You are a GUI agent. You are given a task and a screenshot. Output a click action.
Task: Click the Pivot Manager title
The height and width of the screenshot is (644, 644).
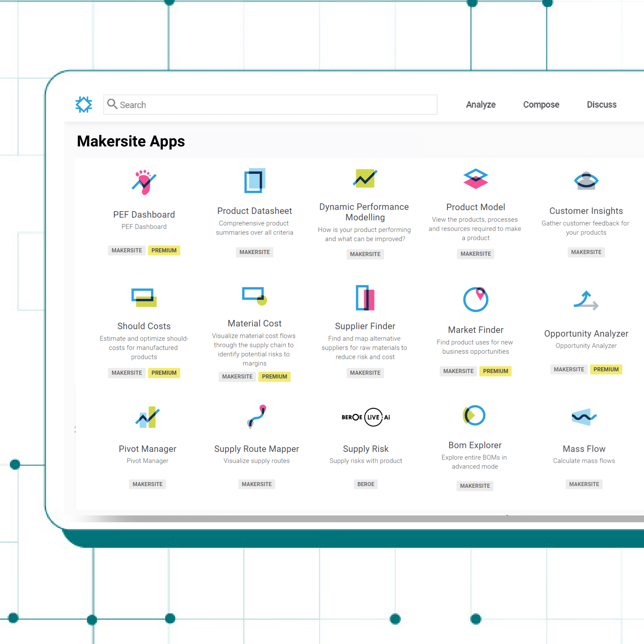pos(147,449)
